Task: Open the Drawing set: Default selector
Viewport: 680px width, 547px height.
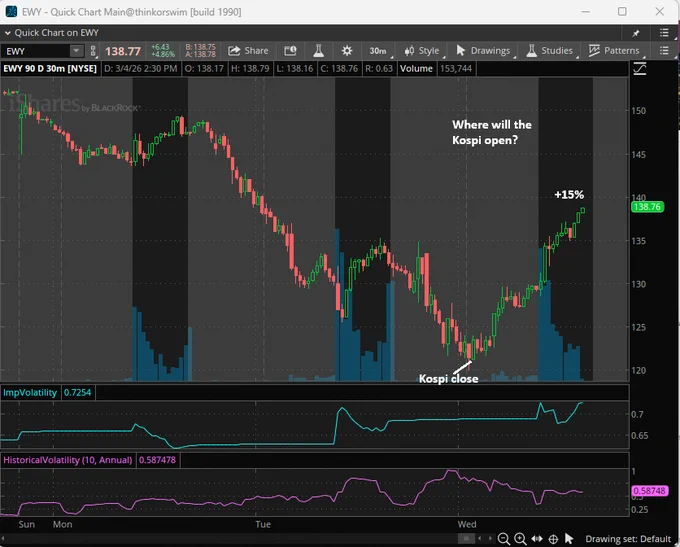Action: 628,539
